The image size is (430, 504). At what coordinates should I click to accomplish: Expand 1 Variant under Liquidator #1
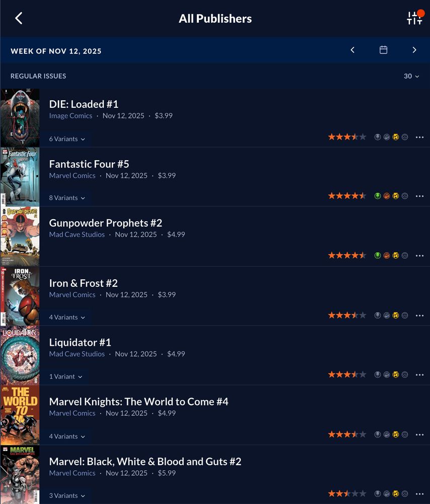tap(65, 376)
